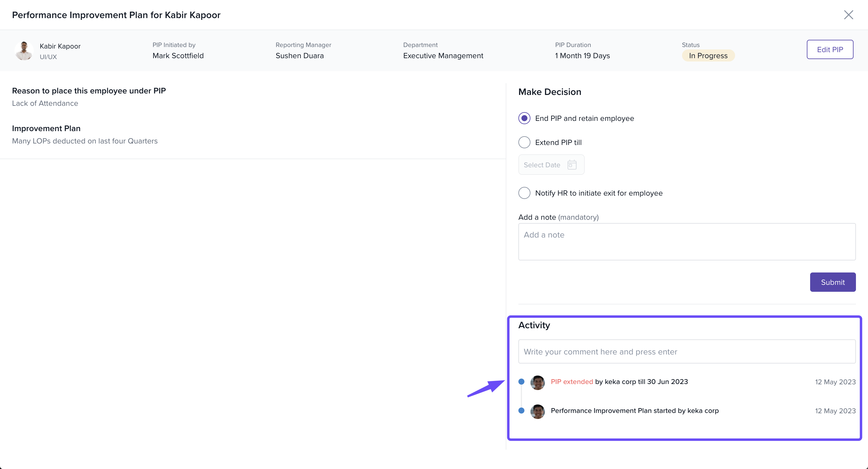The image size is (868, 469).
Task: Click the In Progress status badge
Action: [708, 55]
